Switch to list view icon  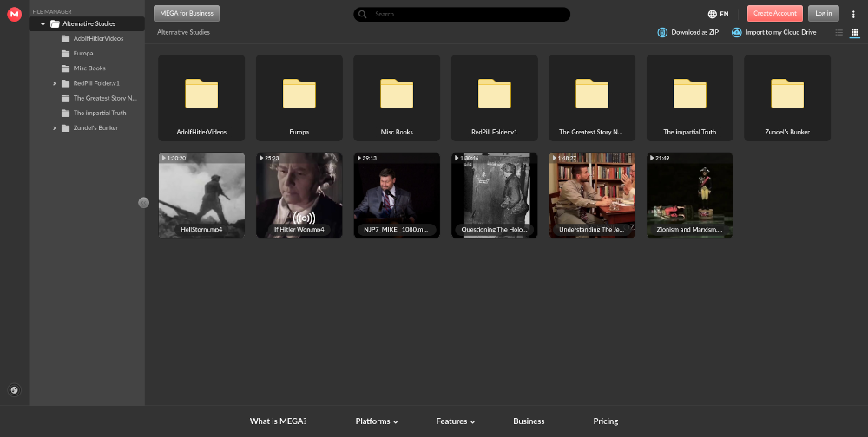(x=838, y=32)
